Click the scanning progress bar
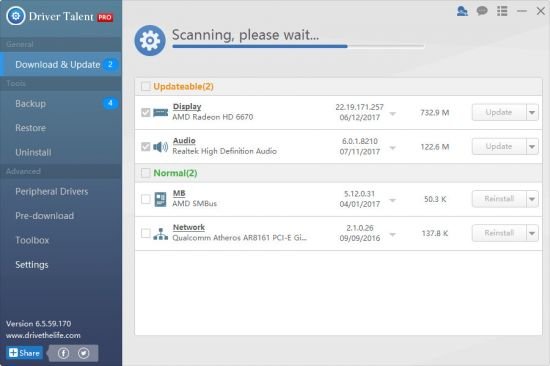The width and height of the screenshot is (550, 366). coord(298,46)
